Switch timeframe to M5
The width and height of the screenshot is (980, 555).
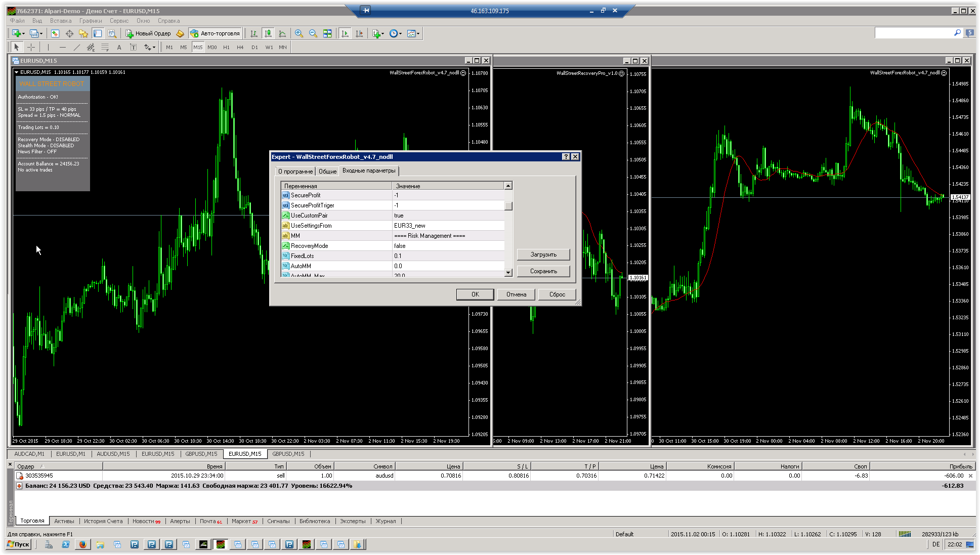pos(184,47)
